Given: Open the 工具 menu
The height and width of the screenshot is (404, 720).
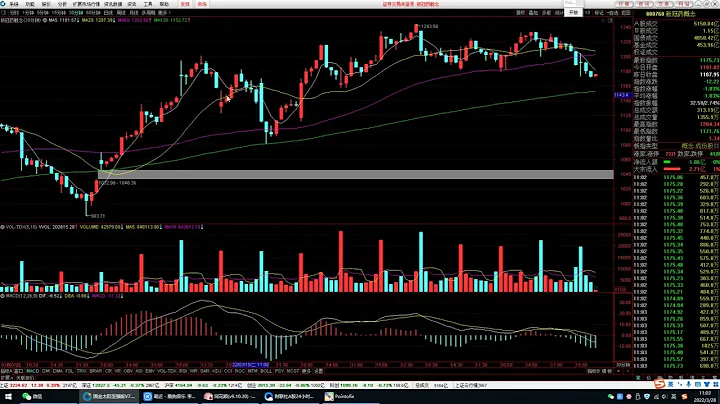Looking at the screenshot, I should [148, 4].
